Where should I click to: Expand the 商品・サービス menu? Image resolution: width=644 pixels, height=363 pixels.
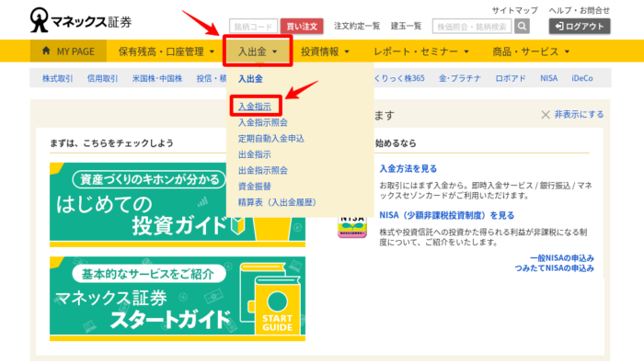click(x=531, y=51)
